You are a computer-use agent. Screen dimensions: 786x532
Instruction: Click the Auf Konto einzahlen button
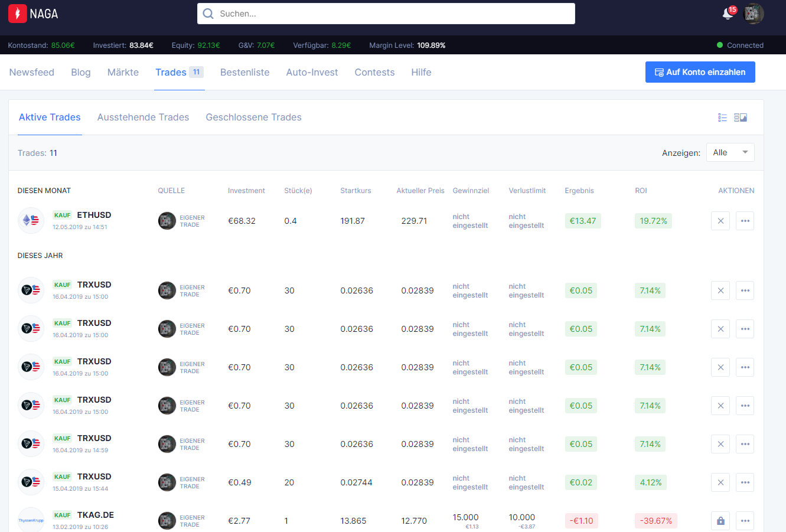coord(700,72)
